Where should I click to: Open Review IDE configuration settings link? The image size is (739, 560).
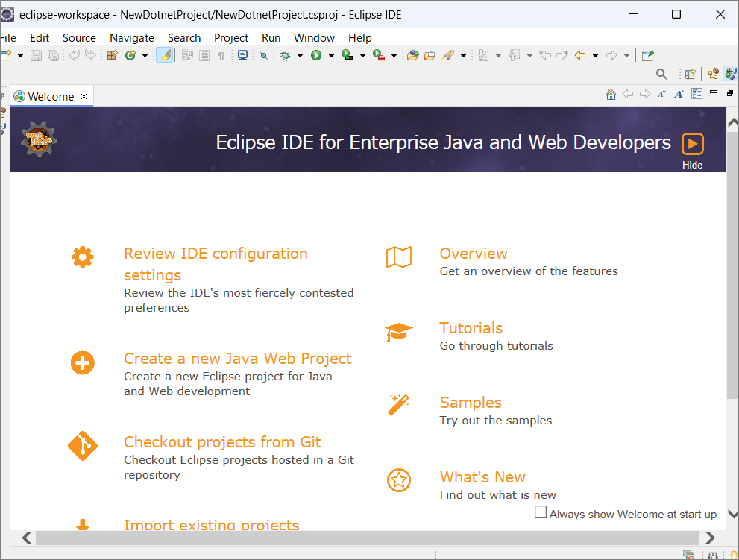(216, 264)
